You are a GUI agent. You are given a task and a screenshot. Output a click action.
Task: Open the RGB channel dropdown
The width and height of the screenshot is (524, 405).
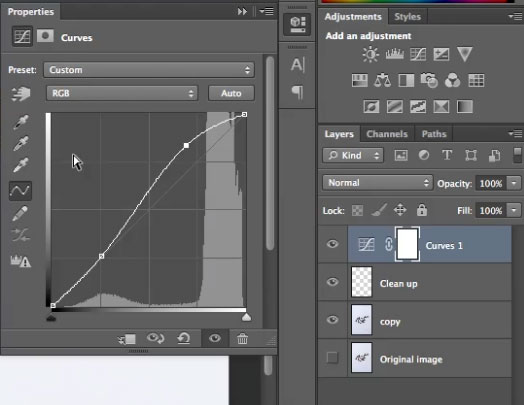click(x=122, y=93)
